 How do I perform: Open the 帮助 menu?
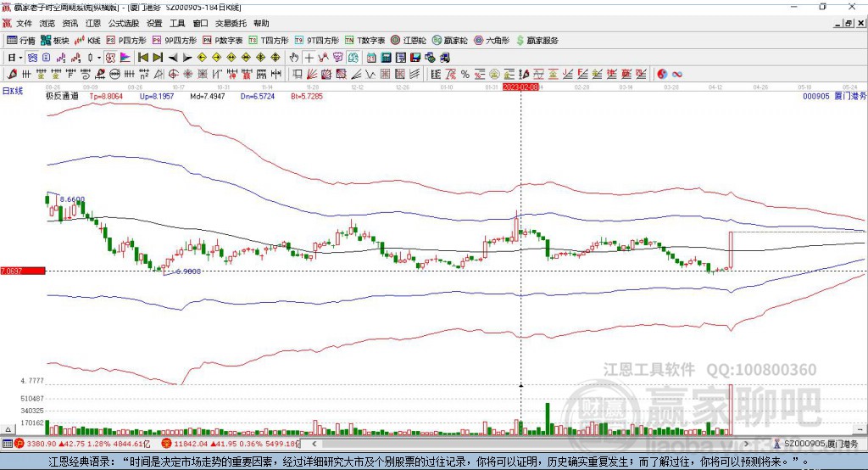pyautogui.click(x=261, y=23)
